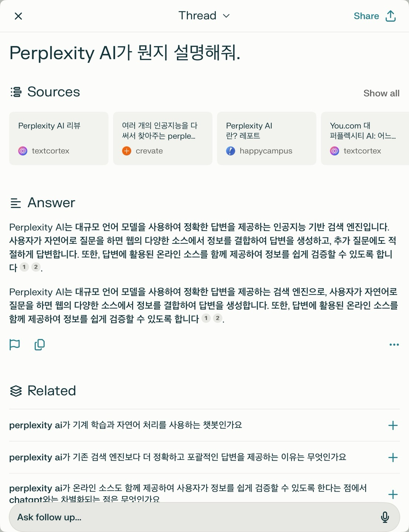Open the crevate source card
The image size is (409, 532).
click(162, 138)
